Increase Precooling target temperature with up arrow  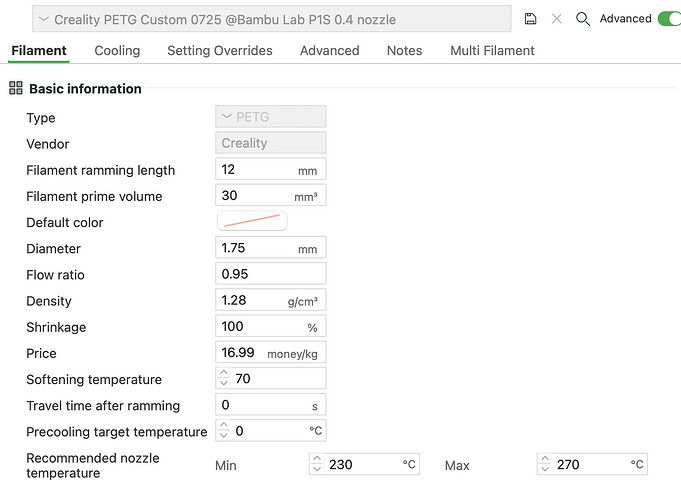[x=223, y=425]
